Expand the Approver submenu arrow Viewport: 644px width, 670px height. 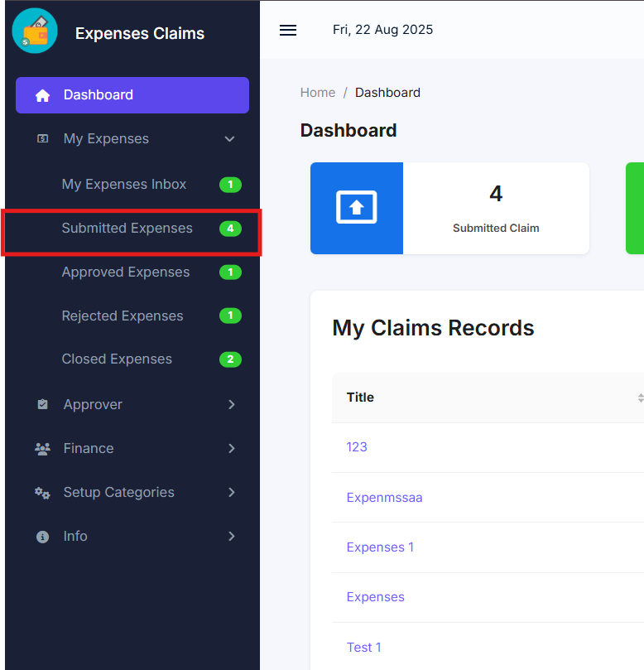tap(232, 405)
